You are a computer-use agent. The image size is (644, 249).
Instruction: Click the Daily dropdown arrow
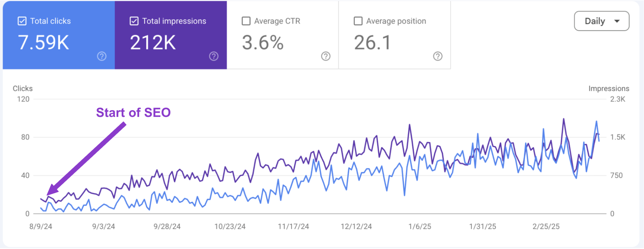coord(617,21)
